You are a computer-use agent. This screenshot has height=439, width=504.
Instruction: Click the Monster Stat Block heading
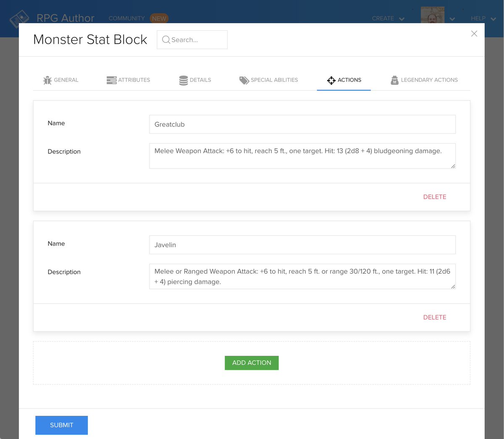[90, 39]
